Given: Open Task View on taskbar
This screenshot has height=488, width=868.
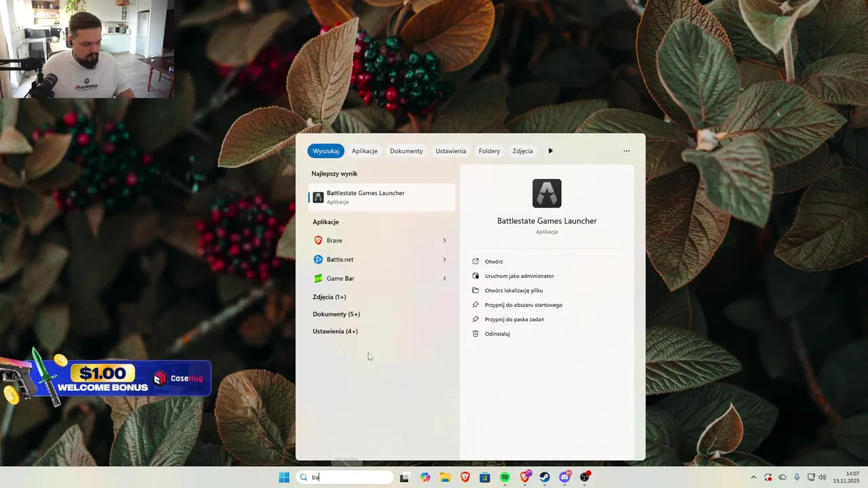Looking at the screenshot, I should (404, 477).
